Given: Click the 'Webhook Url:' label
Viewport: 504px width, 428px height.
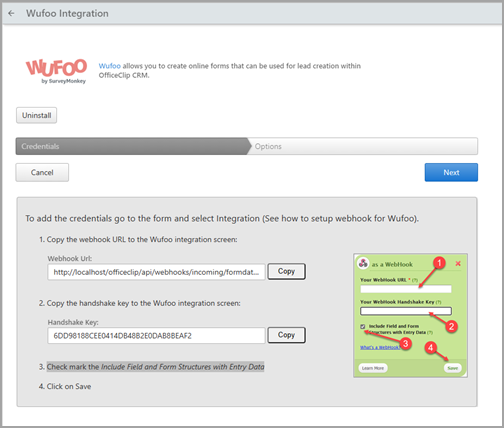Looking at the screenshot, I should point(70,258).
